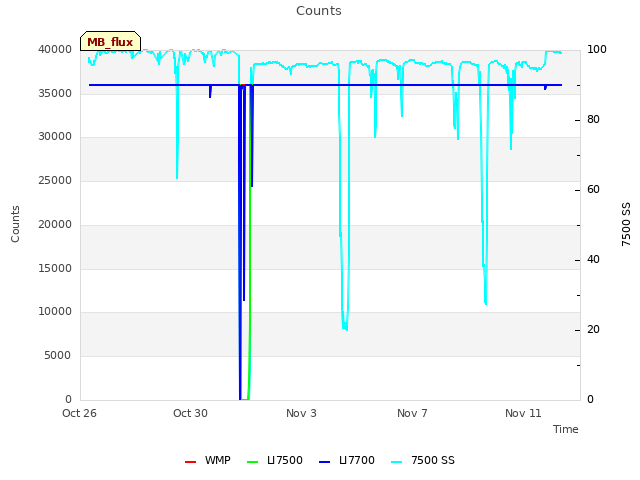Viewport: 640px width, 480px height.
Task: Click the red WMP legend color marker
Action: coord(190,462)
